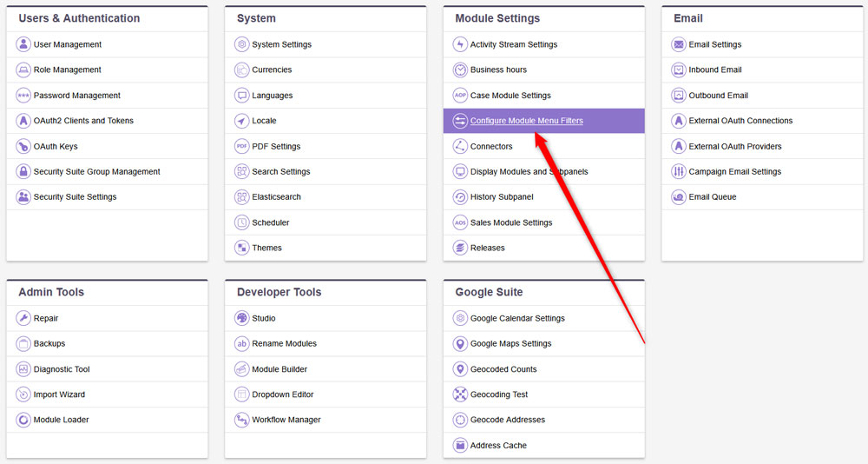Open Case Module Settings
The height and width of the screenshot is (464, 868).
[x=510, y=96]
